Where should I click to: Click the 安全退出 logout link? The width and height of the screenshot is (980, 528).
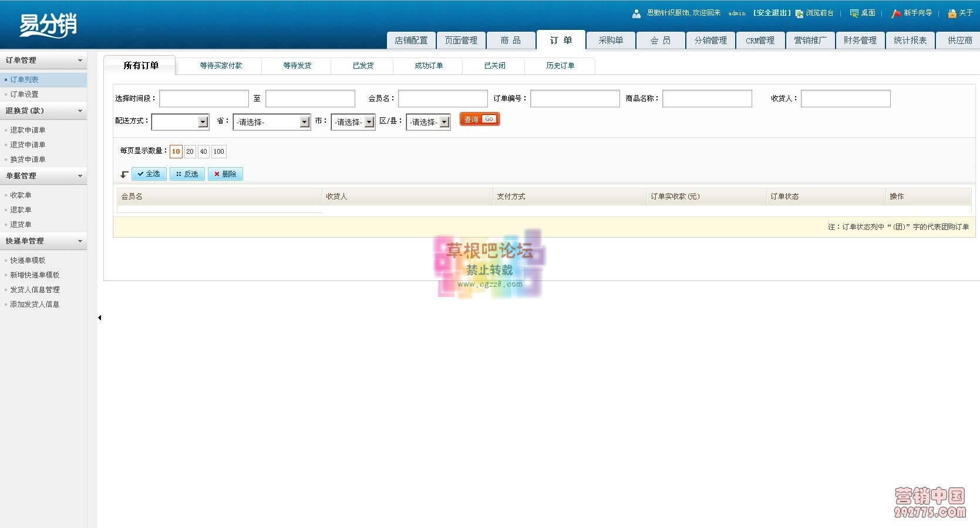click(x=771, y=12)
